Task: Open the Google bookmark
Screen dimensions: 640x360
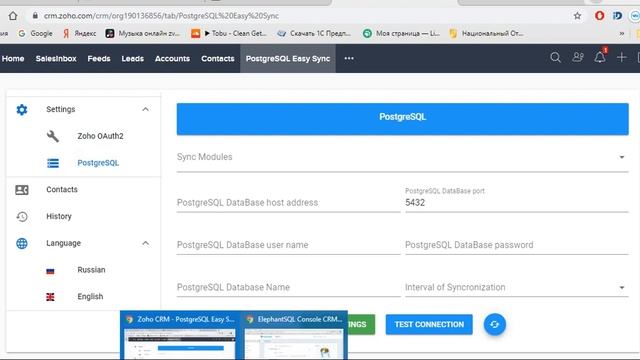Action: (x=36, y=33)
